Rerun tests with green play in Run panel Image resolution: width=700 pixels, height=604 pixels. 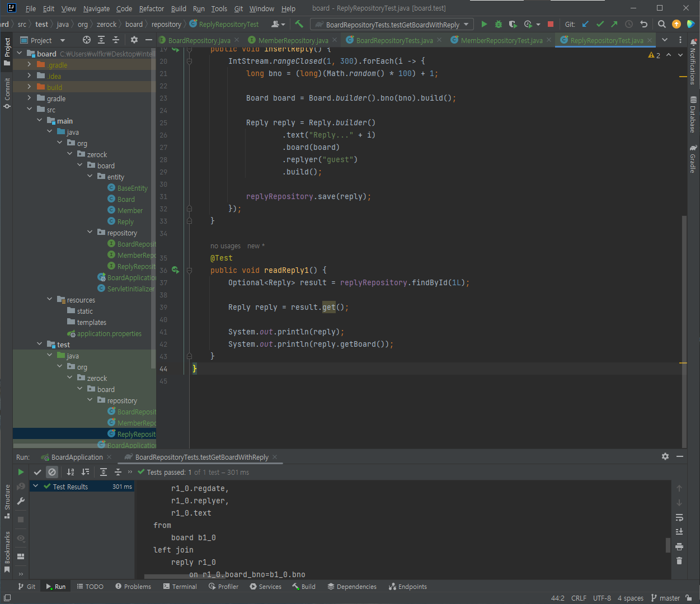pos(21,472)
